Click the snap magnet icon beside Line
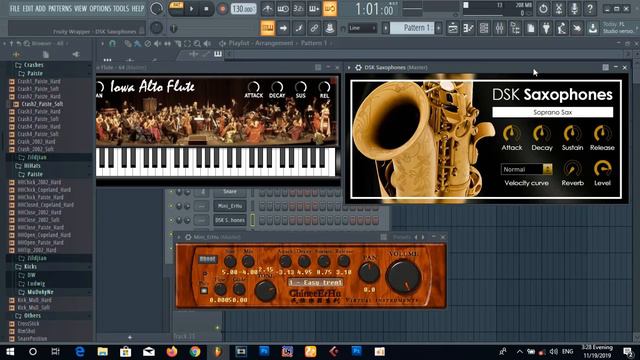The height and width of the screenshot is (360, 640). point(343,28)
